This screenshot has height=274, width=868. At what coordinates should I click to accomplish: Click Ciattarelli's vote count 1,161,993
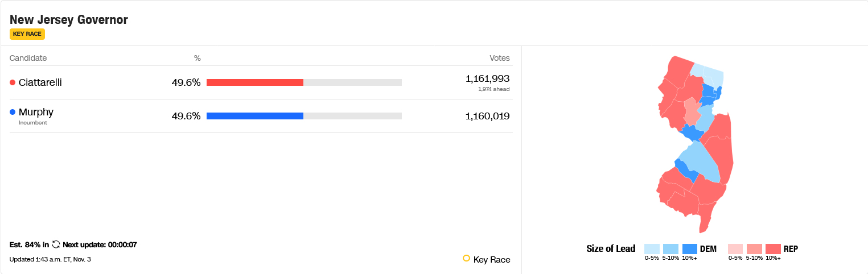487,78
